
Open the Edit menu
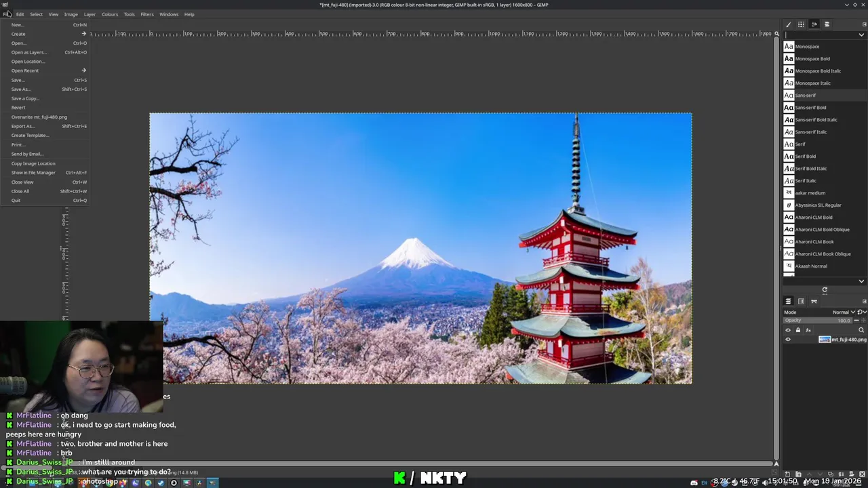click(20, 14)
